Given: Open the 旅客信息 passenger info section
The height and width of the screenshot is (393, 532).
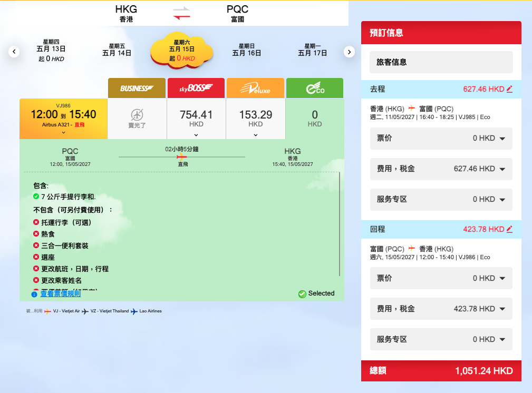Looking at the screenshot, I should (x=441, y=62).
